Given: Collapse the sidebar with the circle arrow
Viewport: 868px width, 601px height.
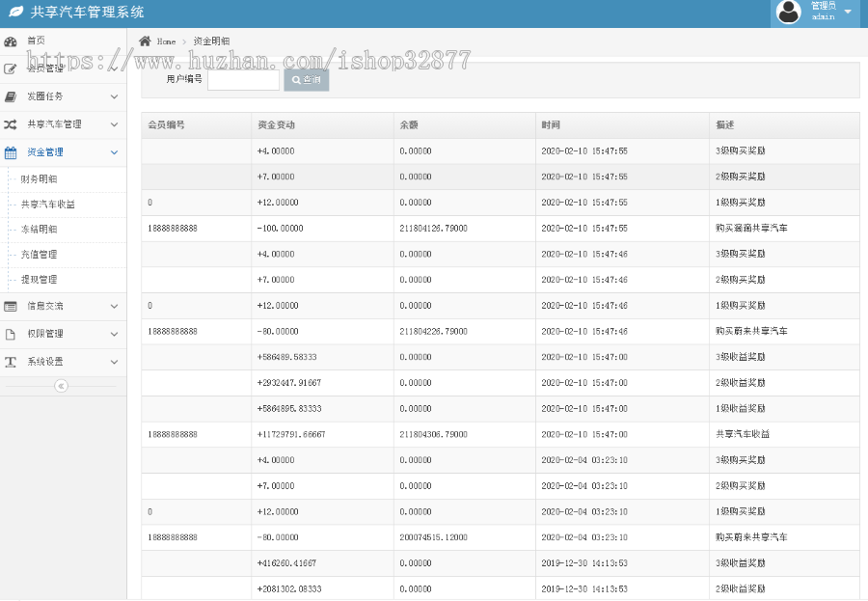Looking at the screenshot, I should point(62,385).
